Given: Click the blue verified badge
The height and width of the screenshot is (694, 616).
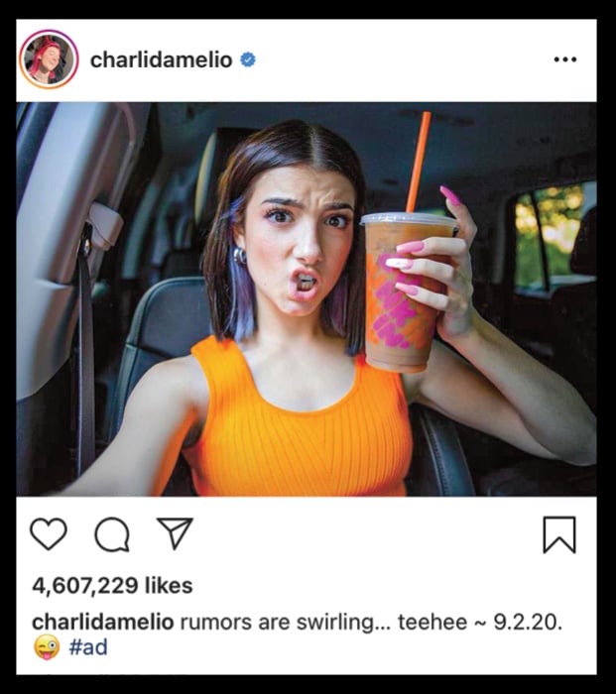Looking at the screenshot, I should click(248, 59).
